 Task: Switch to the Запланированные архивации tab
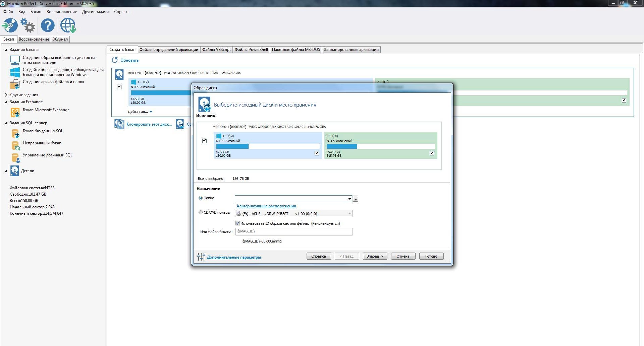351,50
